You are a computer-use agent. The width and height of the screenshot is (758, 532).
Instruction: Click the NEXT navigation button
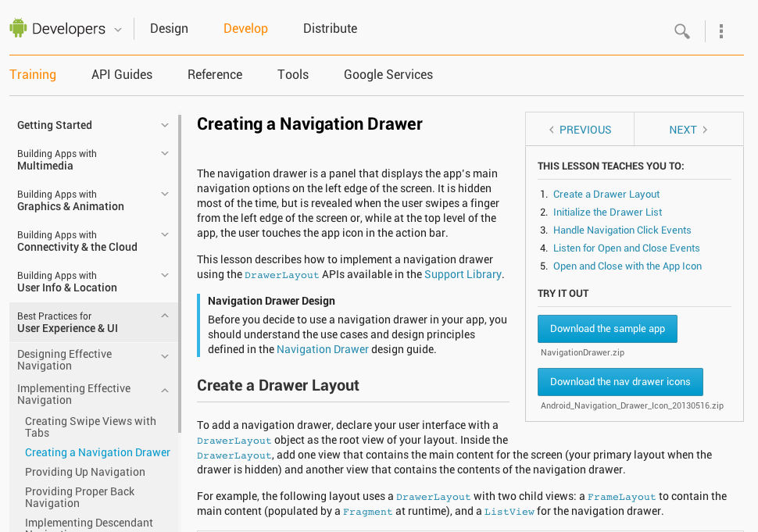(688, 129)
